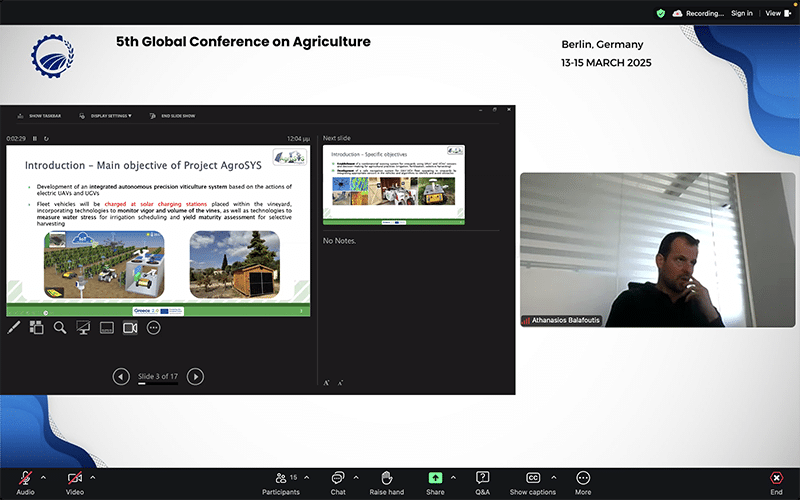This screenshot has width=800, height=500.
Task: Open the Q&A panel
Action: click(x=482, y=483)
